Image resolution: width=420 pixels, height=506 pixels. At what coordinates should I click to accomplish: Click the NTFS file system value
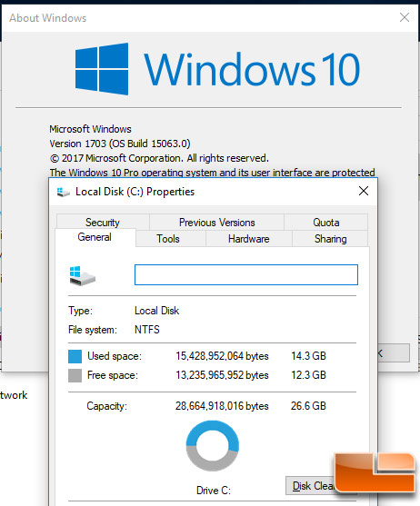[x=147, y=330]
